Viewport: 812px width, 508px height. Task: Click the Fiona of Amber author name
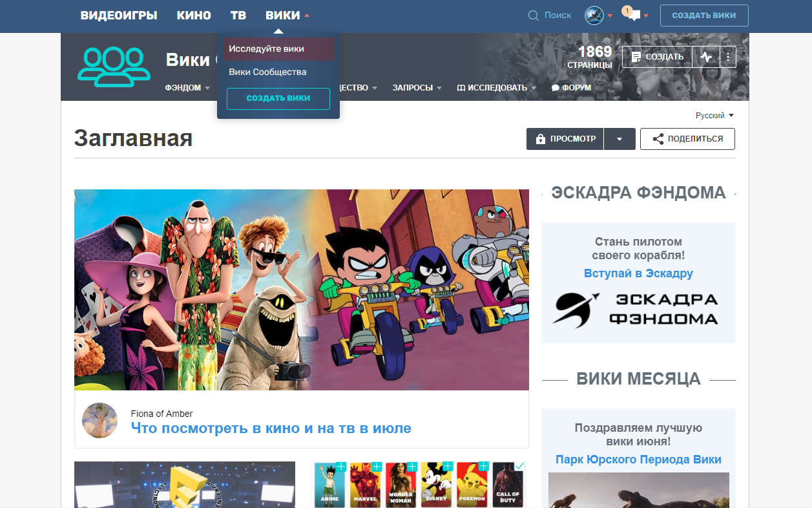(x=161, y=414)
